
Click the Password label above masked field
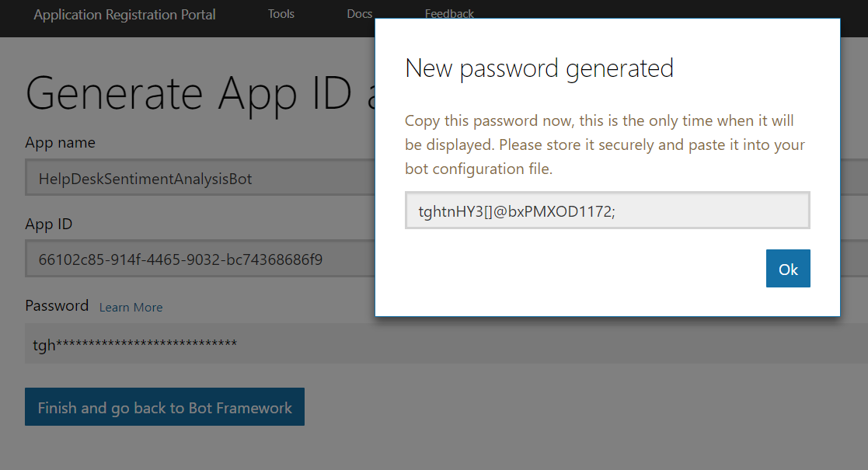(x=57, y=305)
